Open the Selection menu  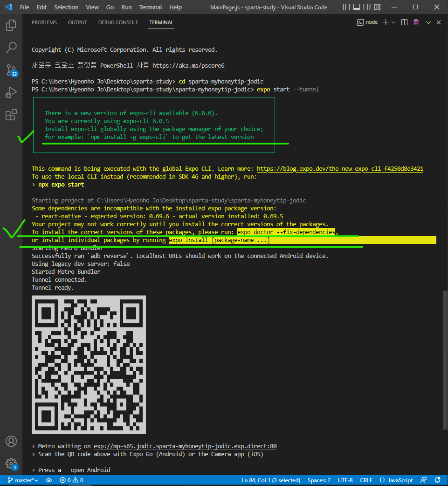pos(66,7)
